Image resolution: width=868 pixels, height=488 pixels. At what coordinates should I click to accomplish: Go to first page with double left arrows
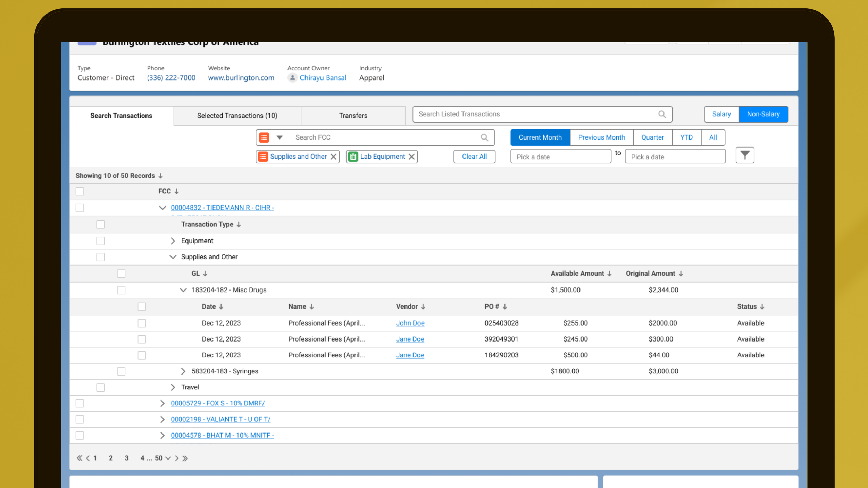(80, 458)
